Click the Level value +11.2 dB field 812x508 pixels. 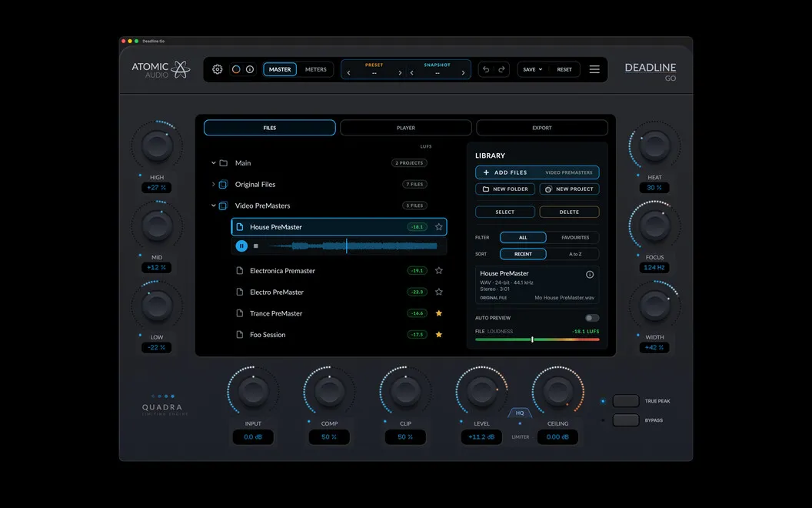481,437
